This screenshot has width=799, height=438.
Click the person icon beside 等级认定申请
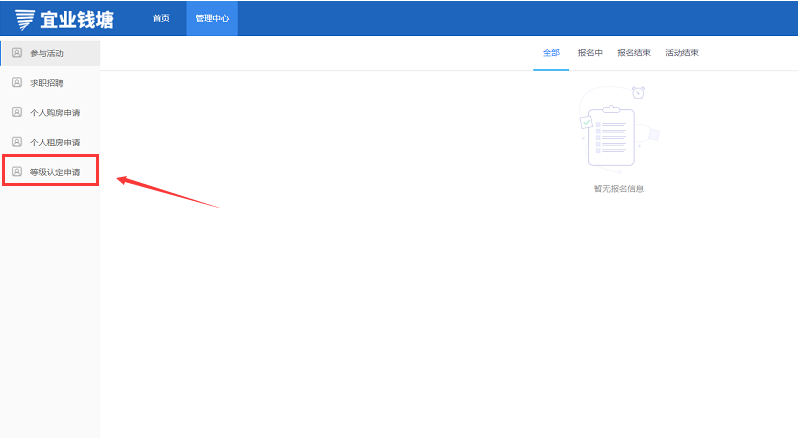coord(16,172)
